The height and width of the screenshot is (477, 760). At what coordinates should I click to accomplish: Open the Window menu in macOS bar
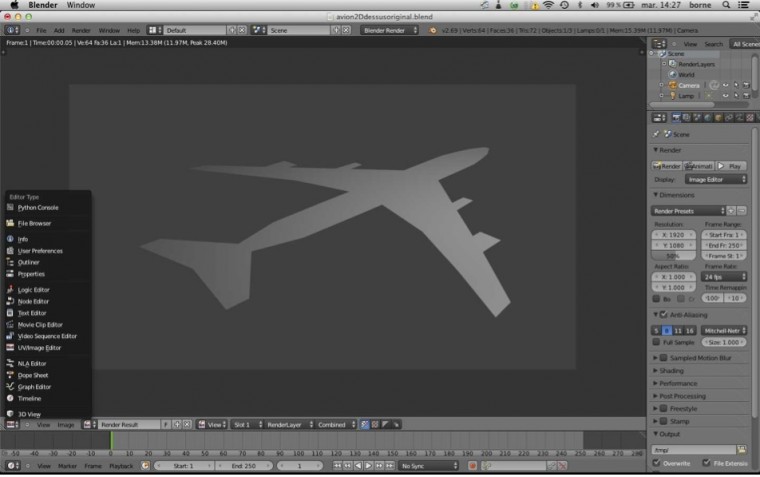tap(80, 5)
